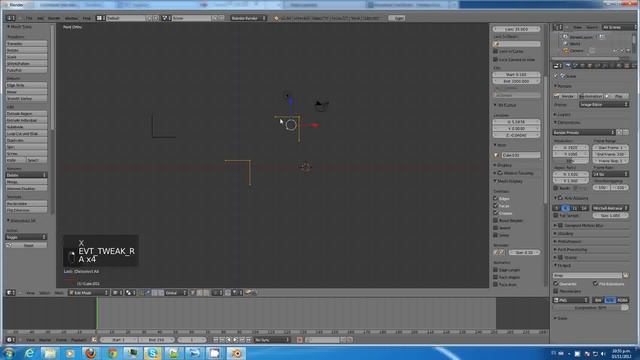The image size is (640, 360).
Task: Open Internet Explorer from the taskbar
Action: [29, 353]
